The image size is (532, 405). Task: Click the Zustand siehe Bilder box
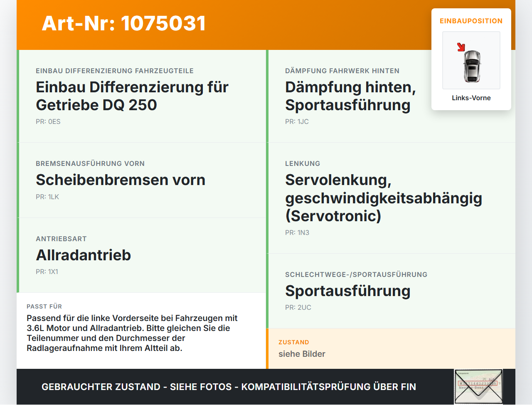pyautogui.click(x=391, y=348)
